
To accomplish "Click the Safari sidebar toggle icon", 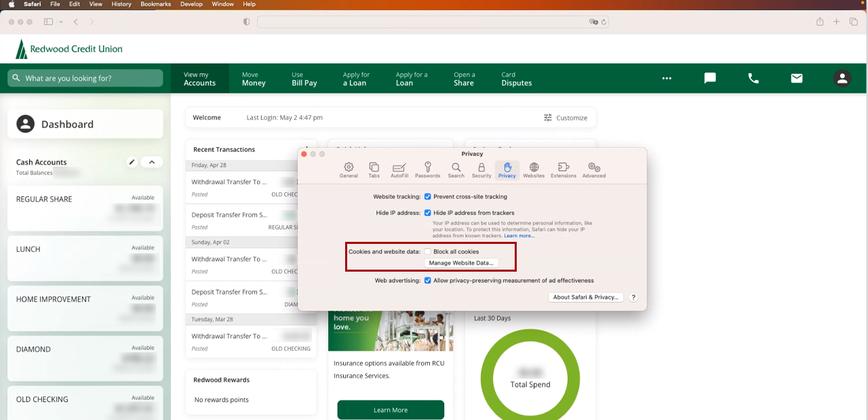I will pyautogui.click(x=48, y=22).
